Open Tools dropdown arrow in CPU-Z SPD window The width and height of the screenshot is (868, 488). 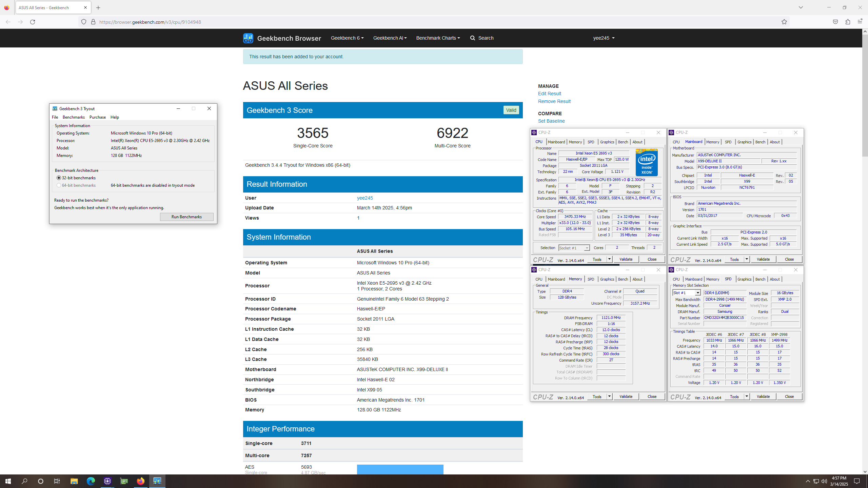pos(747,396)
